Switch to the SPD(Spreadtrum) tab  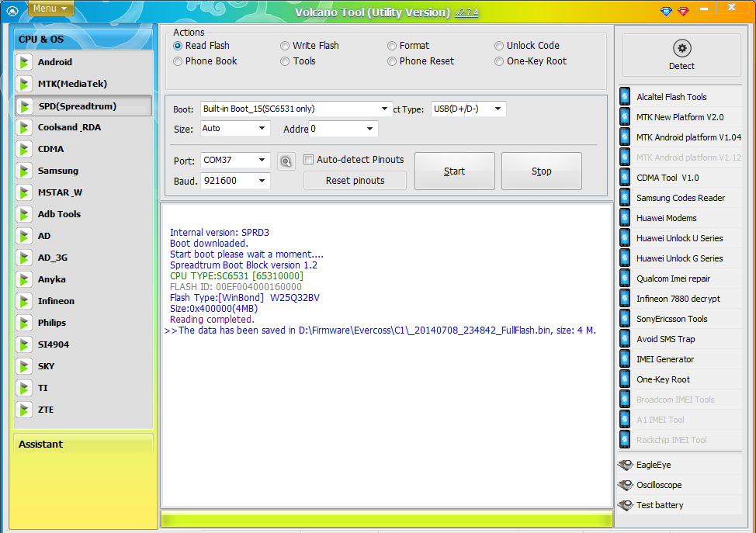(x=83, y=106)
